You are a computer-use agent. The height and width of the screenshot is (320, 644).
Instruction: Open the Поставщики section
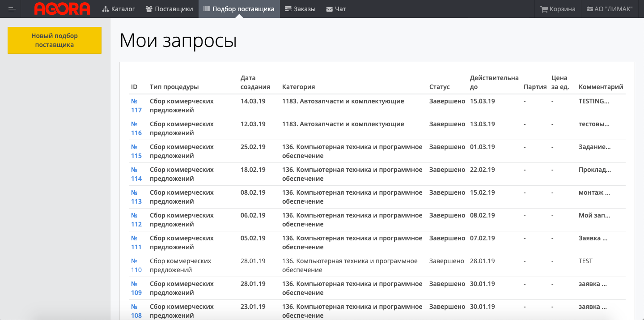[169, 9]
